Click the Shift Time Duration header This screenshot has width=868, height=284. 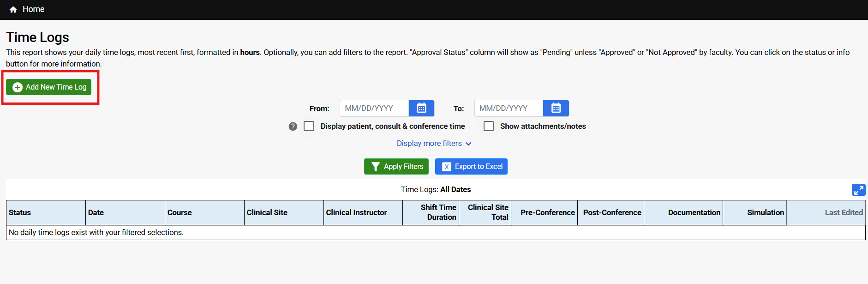click(431, 212)
